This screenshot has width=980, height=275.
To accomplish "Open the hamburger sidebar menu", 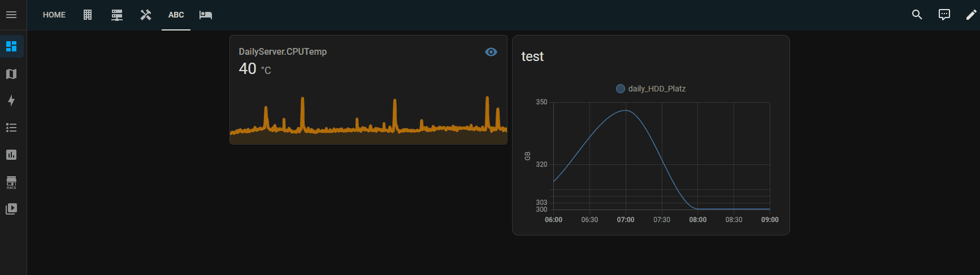I will coord(11,15).
